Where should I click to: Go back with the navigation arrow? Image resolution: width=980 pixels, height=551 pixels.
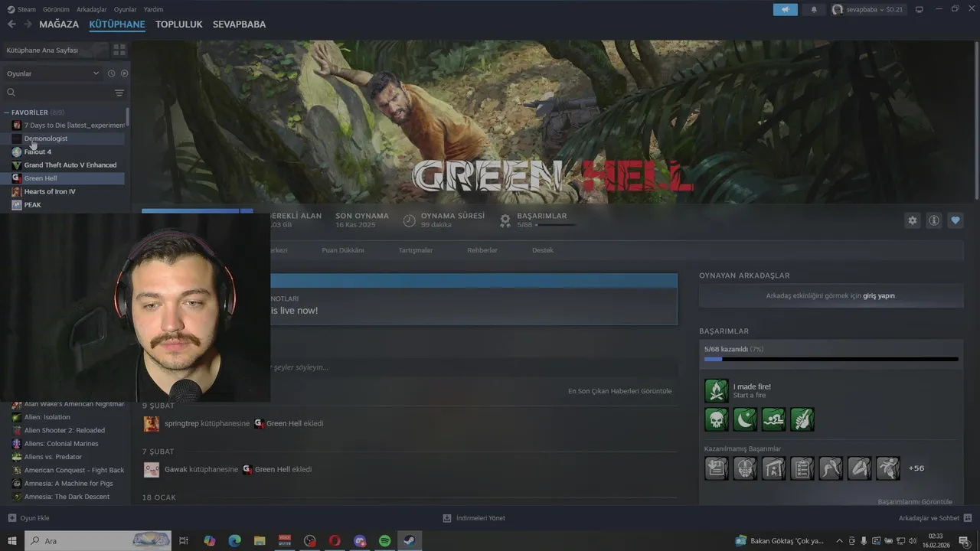click(11, 24)
